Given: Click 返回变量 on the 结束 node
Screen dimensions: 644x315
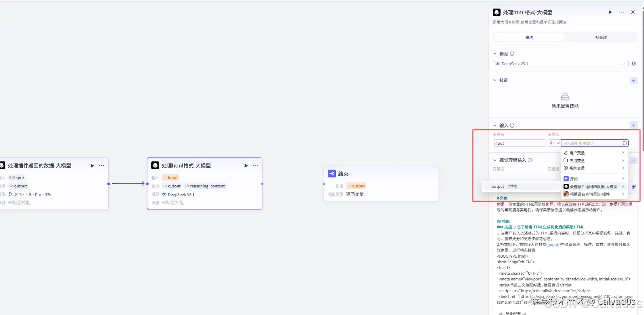Looking at the screenshot, I should coord(355,195).
